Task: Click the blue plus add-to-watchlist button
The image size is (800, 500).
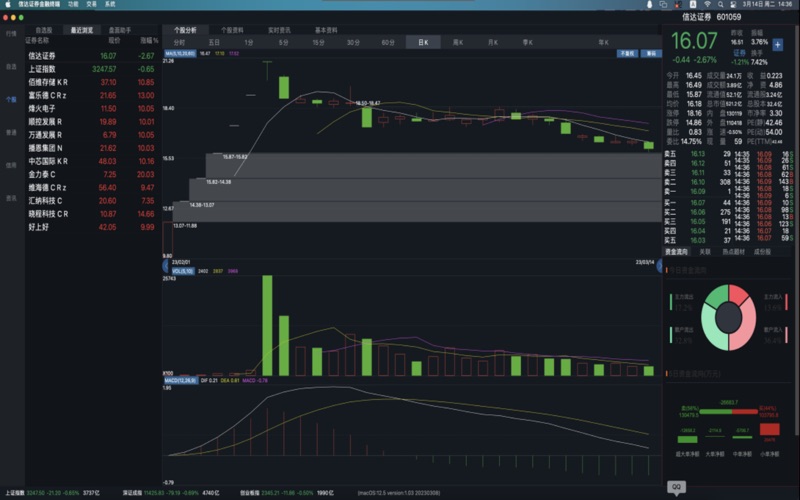Action: click(777, 45)
